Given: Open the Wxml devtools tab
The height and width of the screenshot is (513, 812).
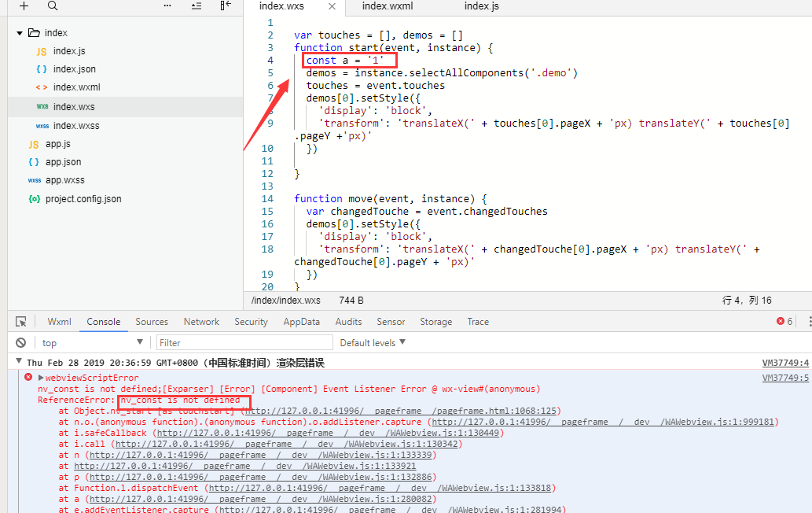Looking at the screenshot, I should point(59,322).
